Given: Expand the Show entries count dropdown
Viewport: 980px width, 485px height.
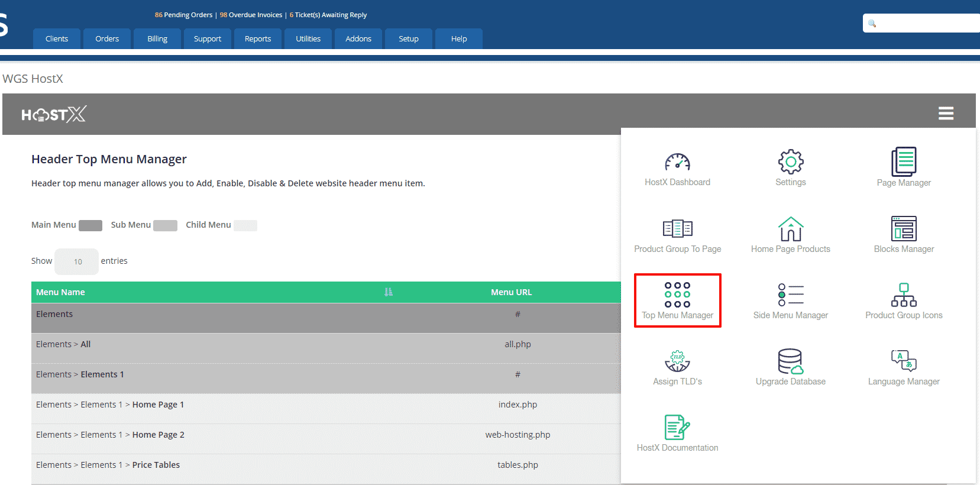Looking at the screenshot, I should click(x=77, y=261).
